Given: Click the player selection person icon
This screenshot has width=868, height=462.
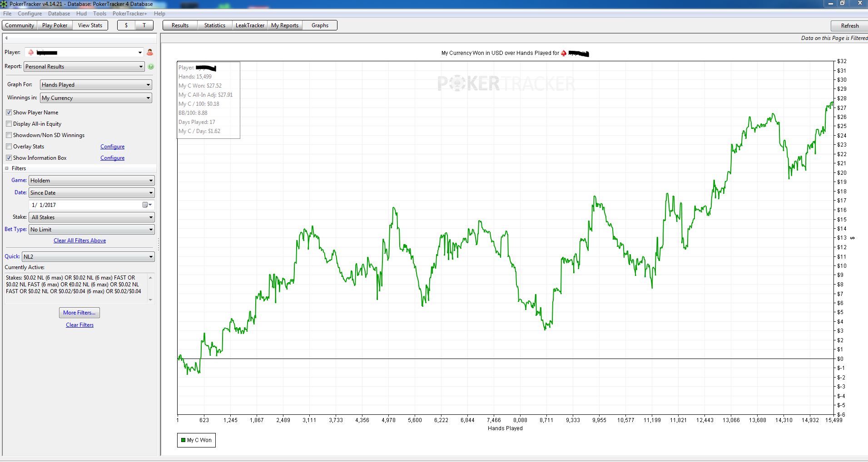Looking at the screenshot, I should tap(150, 52).
